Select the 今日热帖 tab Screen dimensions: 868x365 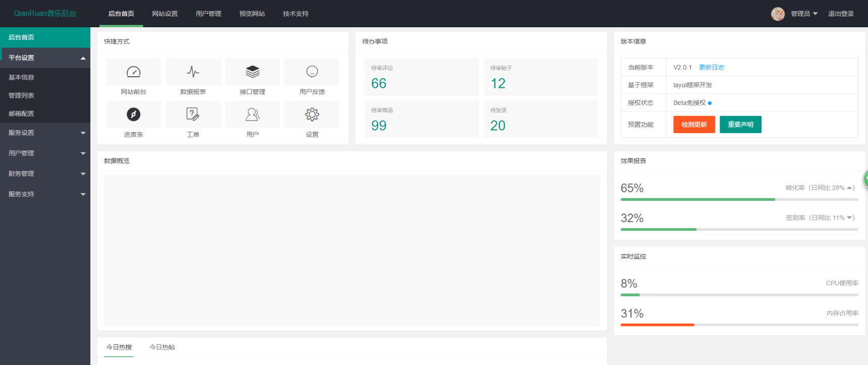pyautogui.click(x=162, y=347)
